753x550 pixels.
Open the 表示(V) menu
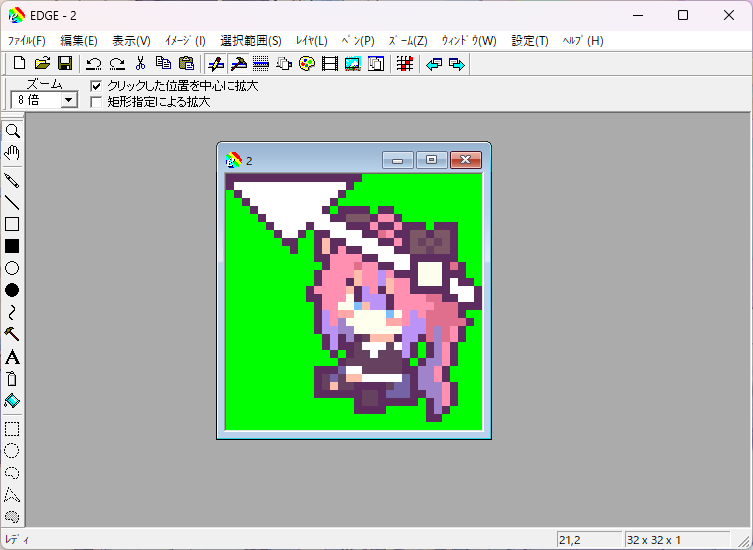131,41
